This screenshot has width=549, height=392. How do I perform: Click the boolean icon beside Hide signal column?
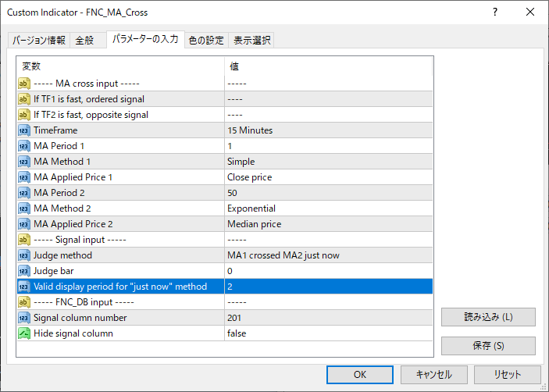(23, 333)
